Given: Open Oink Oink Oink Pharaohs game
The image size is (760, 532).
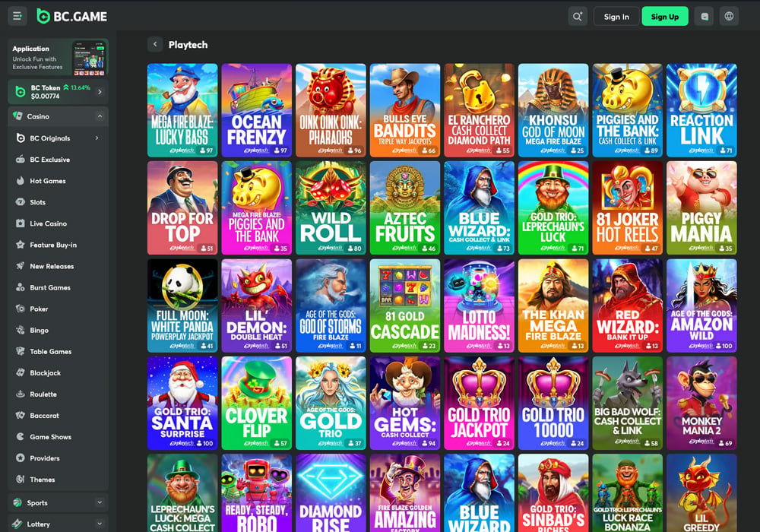Looking at the screenshot, I should [x=331, y=110].
